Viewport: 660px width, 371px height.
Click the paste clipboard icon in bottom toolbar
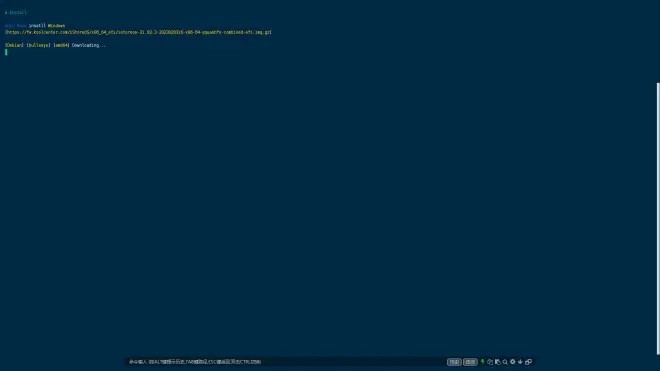click(x=498, y=362)
